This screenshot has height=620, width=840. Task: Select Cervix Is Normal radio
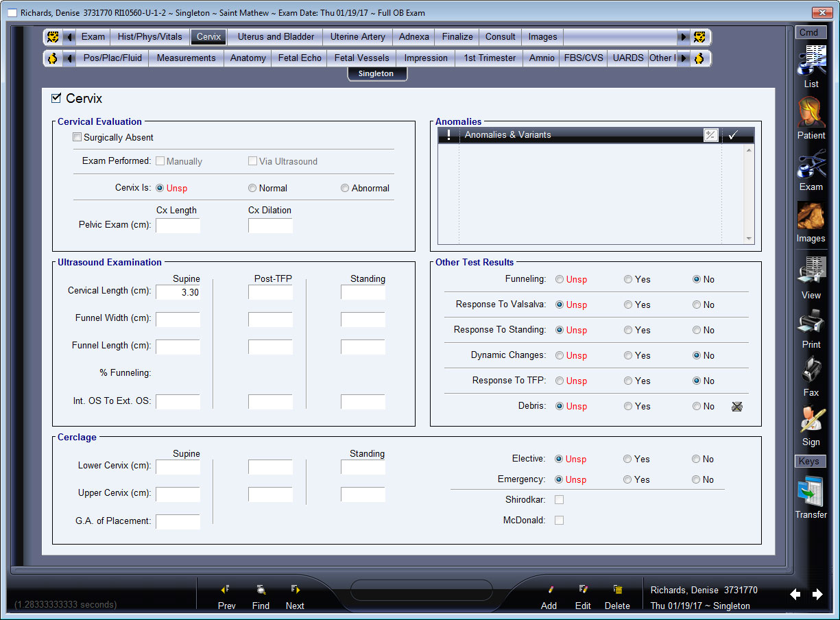pos(252,188)
